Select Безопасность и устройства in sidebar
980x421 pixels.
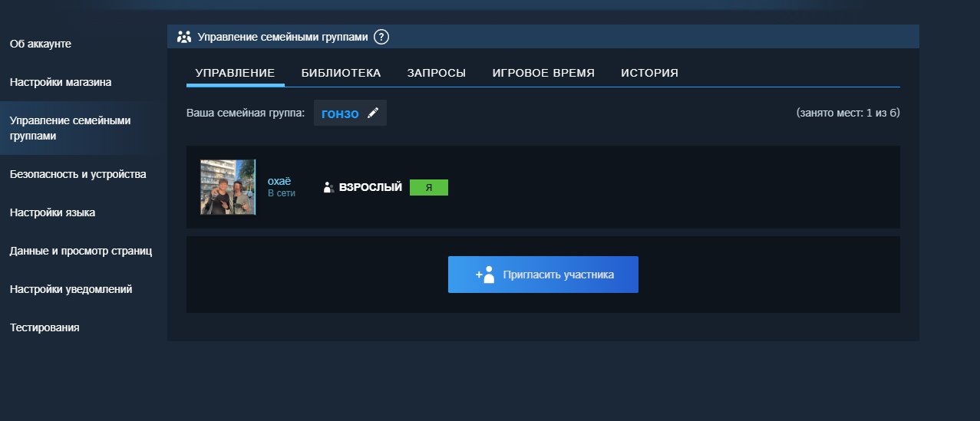(78, 174)
